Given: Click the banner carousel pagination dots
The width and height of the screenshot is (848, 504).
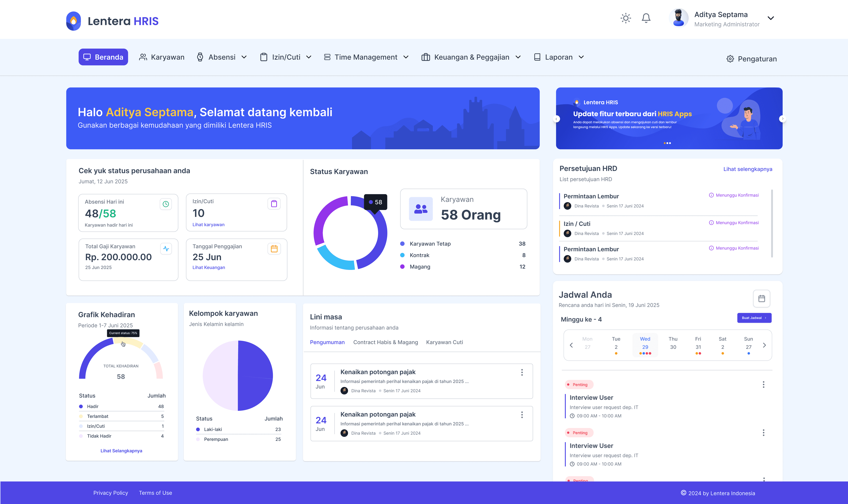Looking at the screenshot, I should pyautogui.click(x=667, y=143).
